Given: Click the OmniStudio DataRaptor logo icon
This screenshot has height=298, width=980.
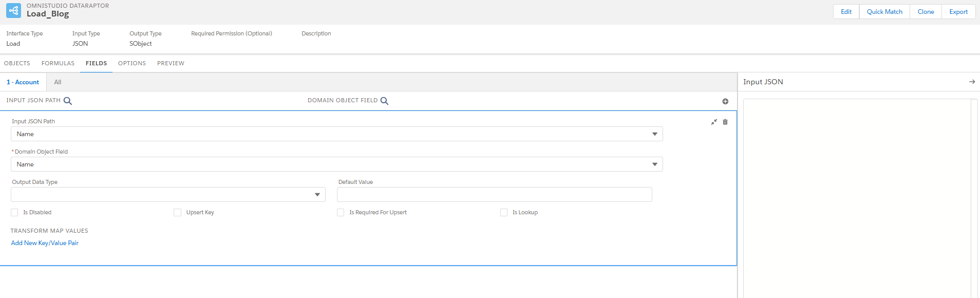Looking at the screenshot, I should 13,10.
